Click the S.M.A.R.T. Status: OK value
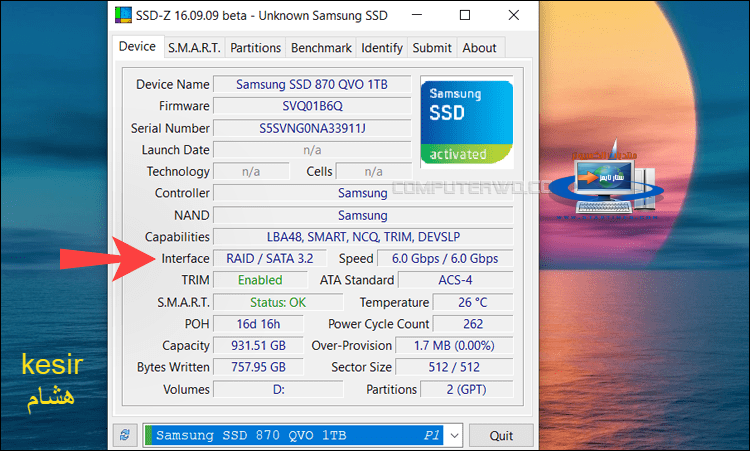 tap(278, 302)
